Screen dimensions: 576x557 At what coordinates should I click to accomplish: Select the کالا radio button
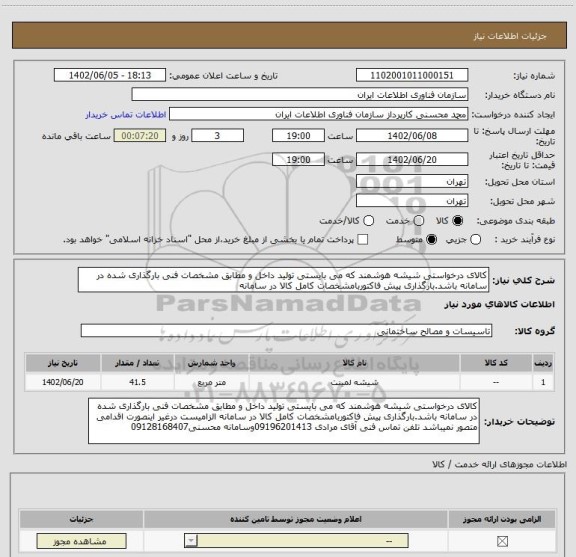point(458,220)
